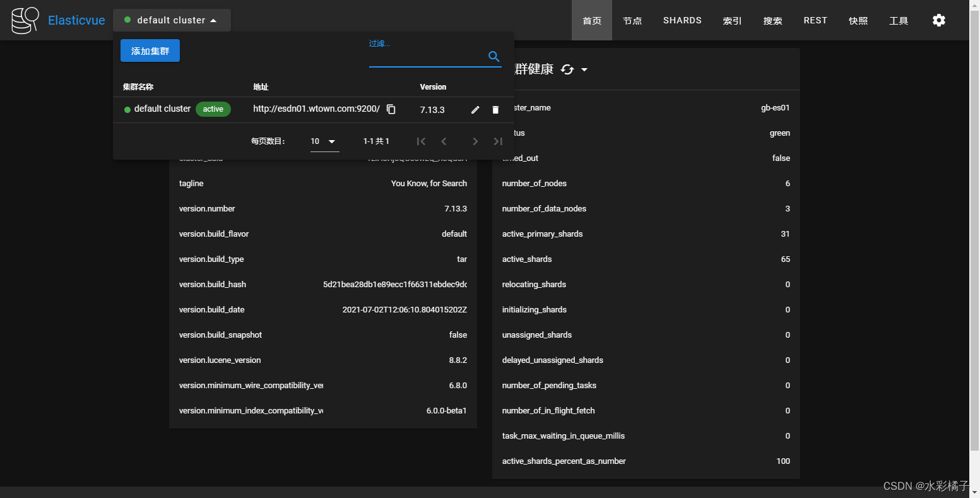Click the active_primary_shards value 31
The image size is (980, 498).
point(786,234)
